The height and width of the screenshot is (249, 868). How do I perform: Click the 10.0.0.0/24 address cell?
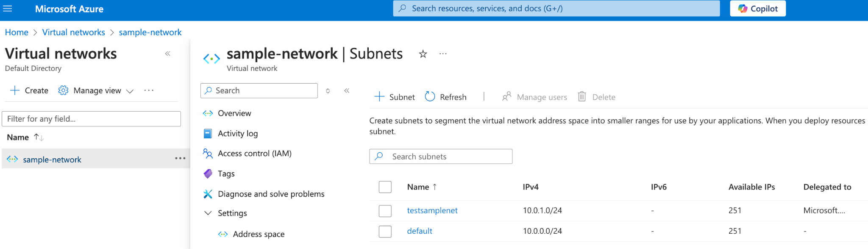pyautogui.click(x=542, y=231)
